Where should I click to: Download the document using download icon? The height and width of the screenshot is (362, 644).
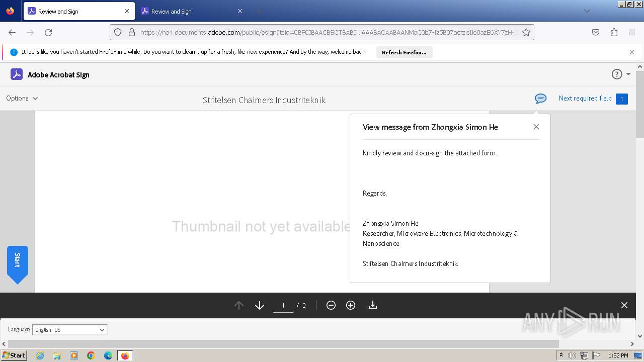pyautogui.click(x=373, y=305)
